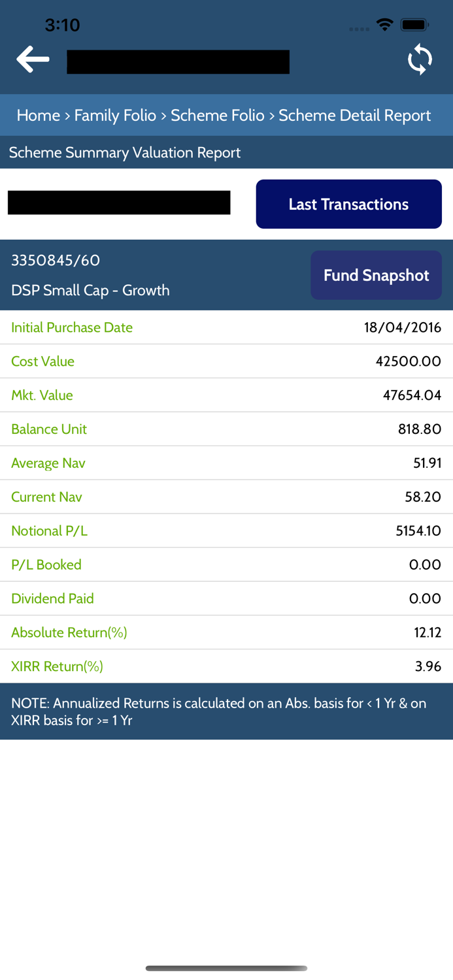Tap the XIRR Return(%) row

[226, 666]
